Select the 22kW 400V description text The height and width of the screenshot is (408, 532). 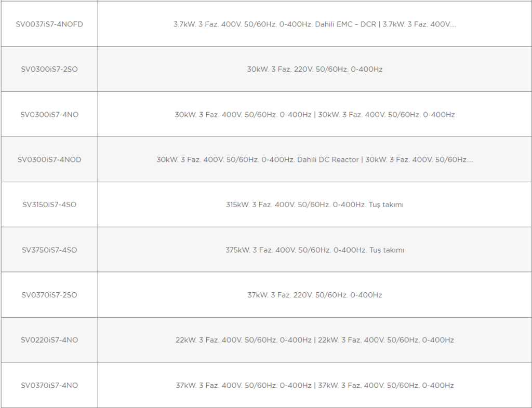[314, 340]
